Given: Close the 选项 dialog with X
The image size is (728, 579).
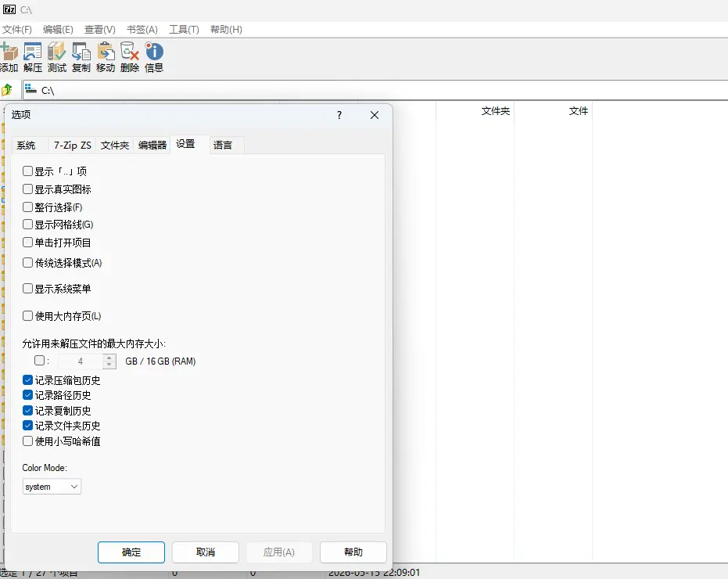Looking at the screenshot, I should click(x=375, y=115).
